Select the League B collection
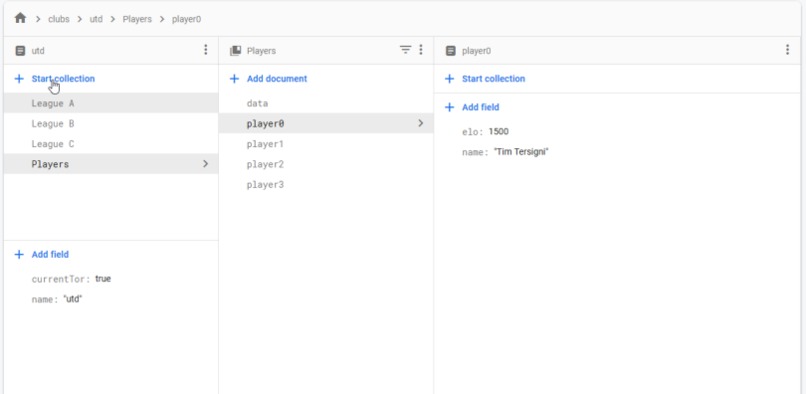The image size is (806, 394). pos(111,123)
